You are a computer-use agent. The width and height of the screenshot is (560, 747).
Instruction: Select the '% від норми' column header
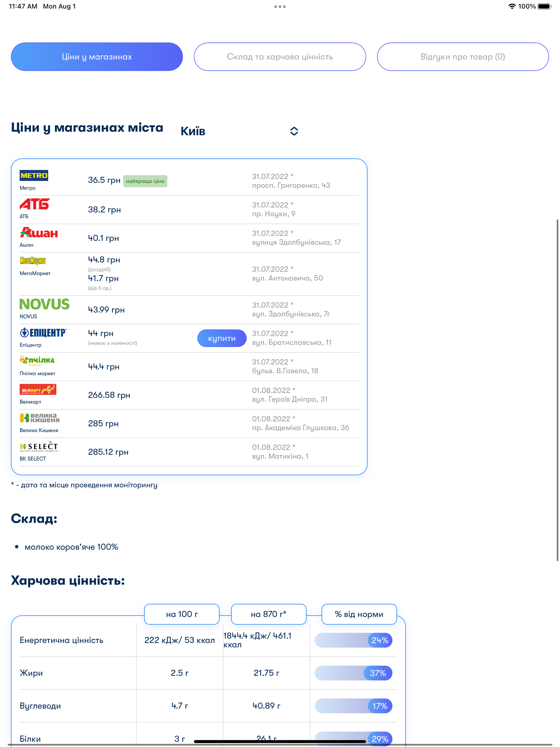(x=359, y=614)
